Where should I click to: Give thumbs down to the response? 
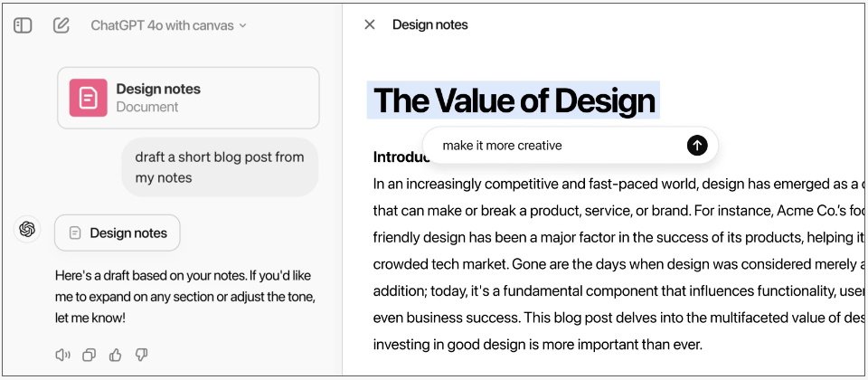point(141,355)
